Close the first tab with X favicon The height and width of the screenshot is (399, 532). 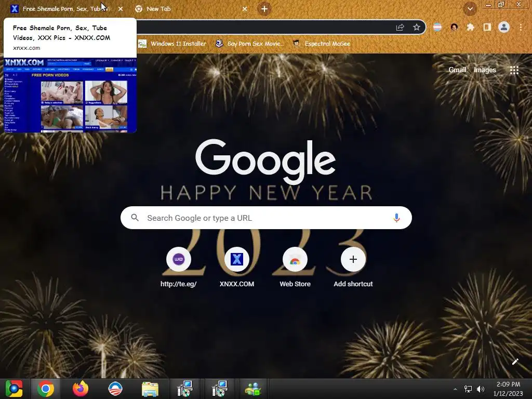tap(121, 9)
